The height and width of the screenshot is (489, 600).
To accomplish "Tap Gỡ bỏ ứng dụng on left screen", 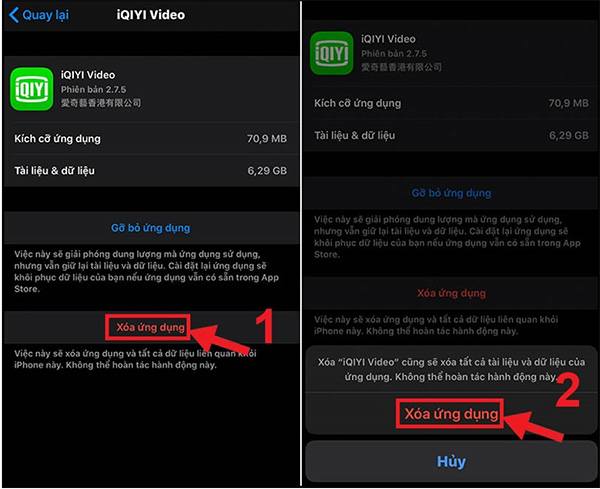I will [x=150, y=228].
